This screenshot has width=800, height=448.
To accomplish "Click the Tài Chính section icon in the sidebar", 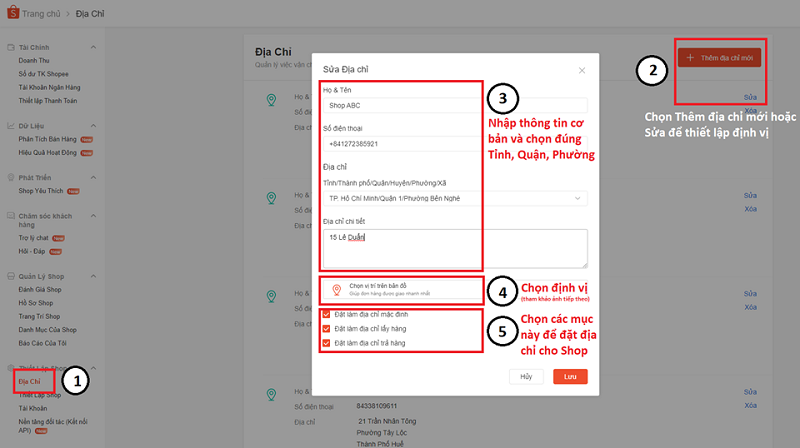I will coord(10,47).
